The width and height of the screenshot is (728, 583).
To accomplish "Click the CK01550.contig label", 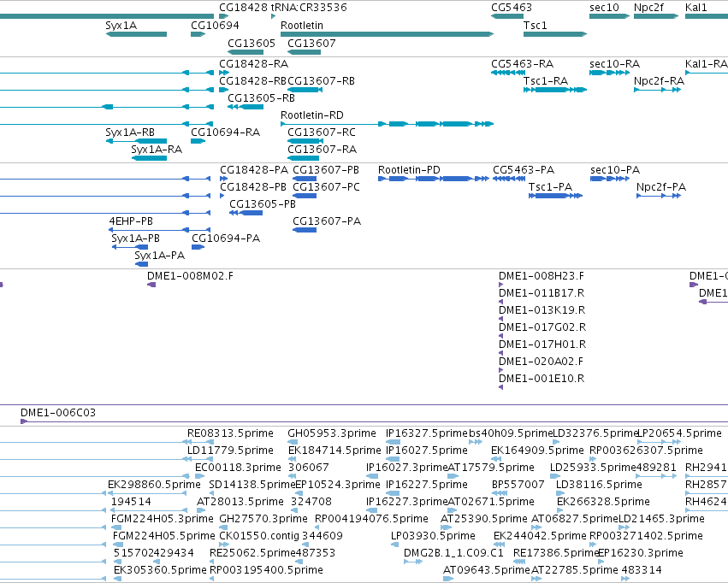I will click(x=259, y=536).
